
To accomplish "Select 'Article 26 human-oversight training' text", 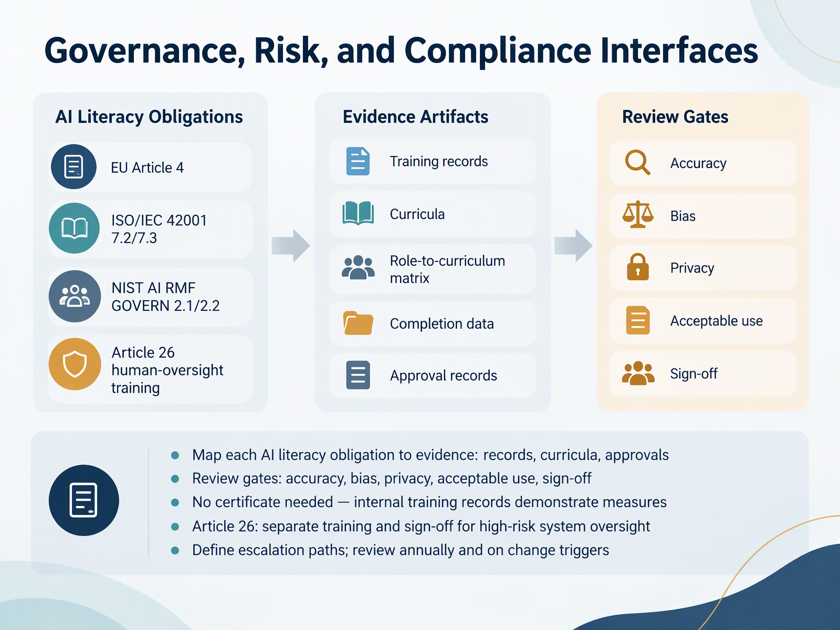I will point(167,370).
